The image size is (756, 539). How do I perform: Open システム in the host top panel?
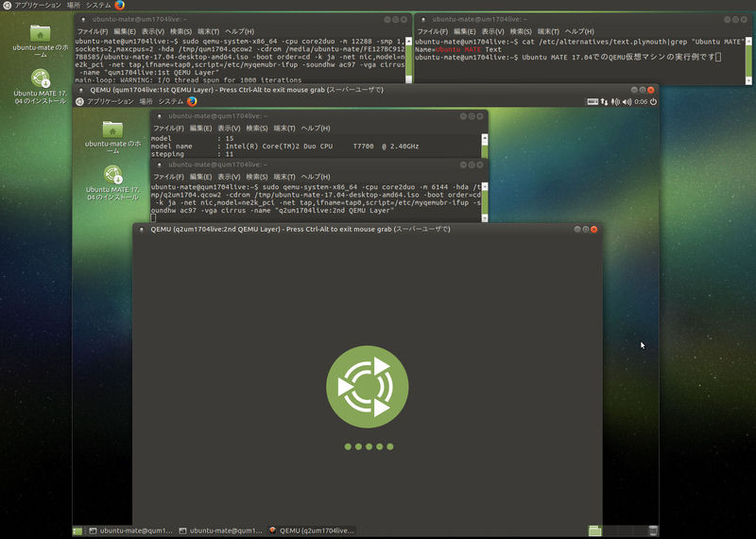pyautogui.click(x=98, y=6)
